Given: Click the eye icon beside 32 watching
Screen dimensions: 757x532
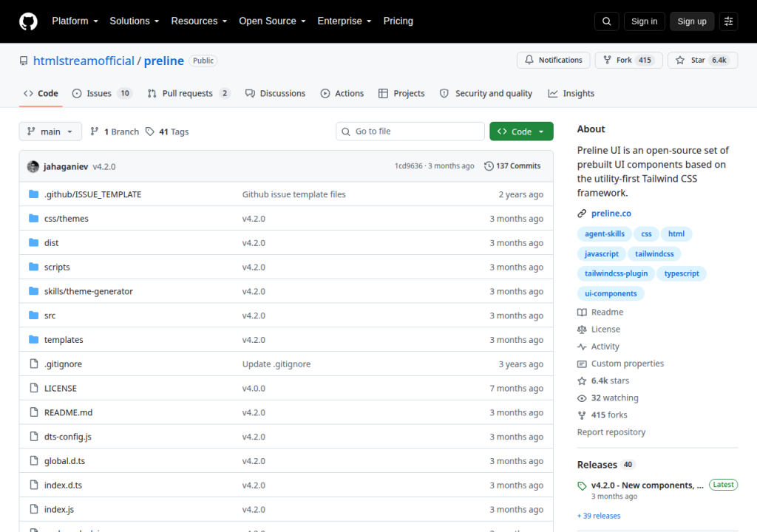Looking at the screenshot, I should [582, 398].
